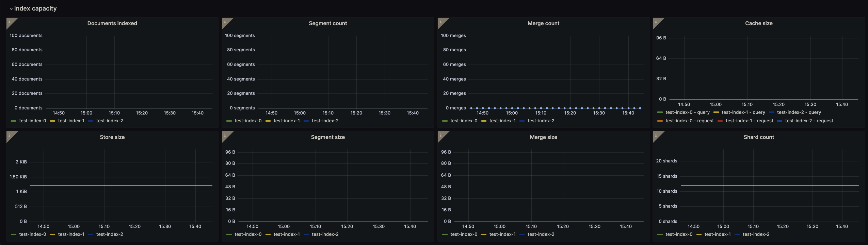The width and height of the screenshot is (868, 245).
Task: Open info icon on Segment size panel
Action: click(x=225, y=135)
